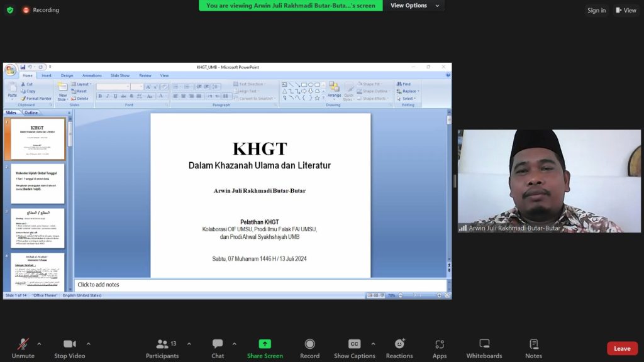Click the Sign in button
644x362 pixels.
coord(596,10)
